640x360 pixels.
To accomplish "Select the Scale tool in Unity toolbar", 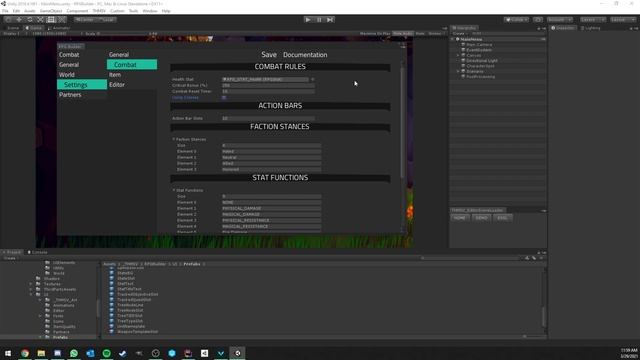I will coord(40,20).
